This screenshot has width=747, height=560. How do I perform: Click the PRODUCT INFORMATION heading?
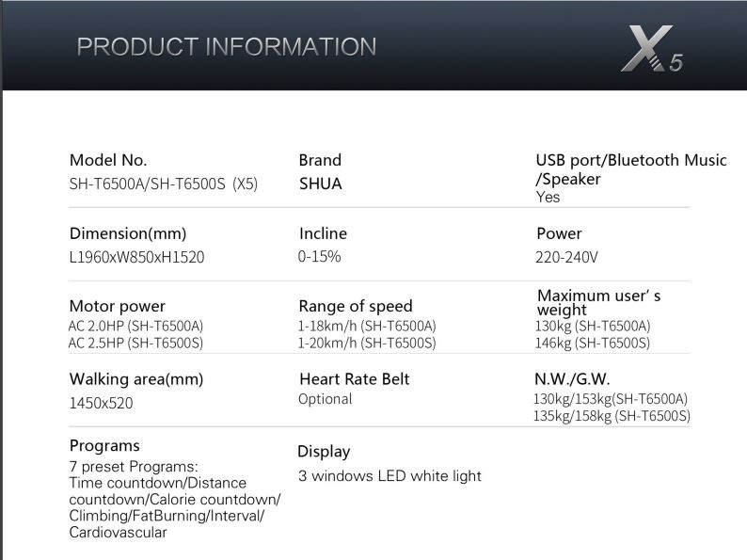227,46
